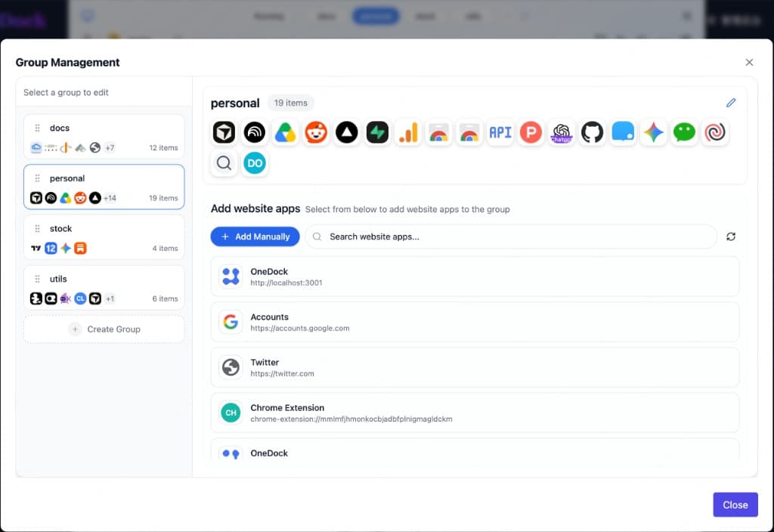Click the globe icon for Twitter entry

(231, 367)
